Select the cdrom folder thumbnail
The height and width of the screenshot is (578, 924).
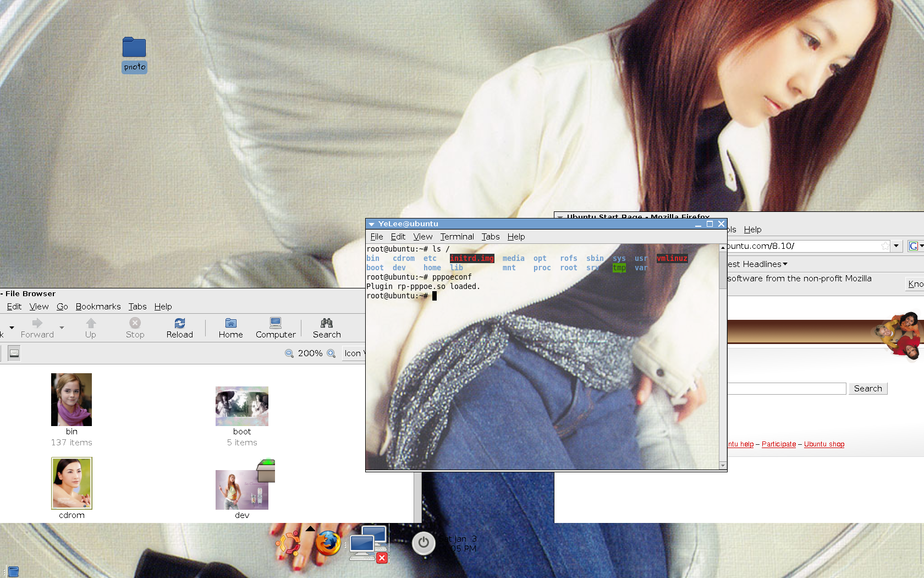[71, 483]
